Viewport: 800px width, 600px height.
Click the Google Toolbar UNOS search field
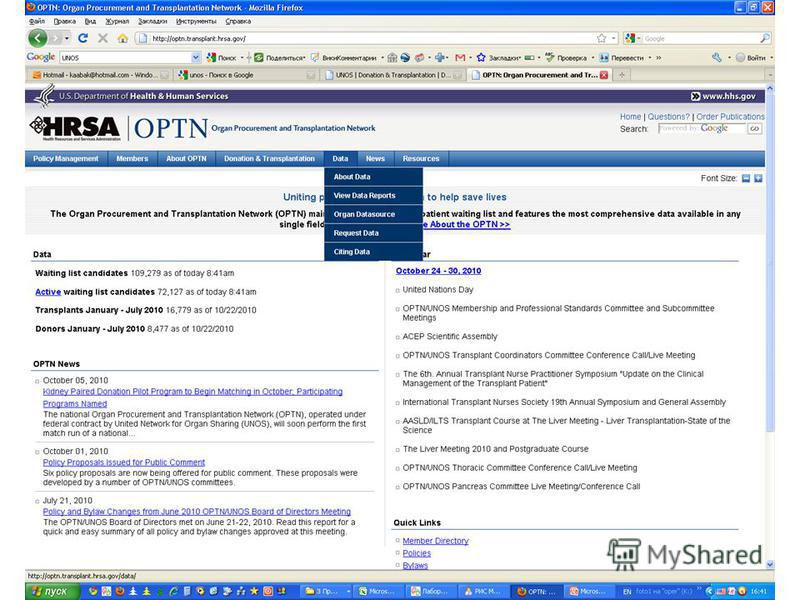[x=126, y=58]
